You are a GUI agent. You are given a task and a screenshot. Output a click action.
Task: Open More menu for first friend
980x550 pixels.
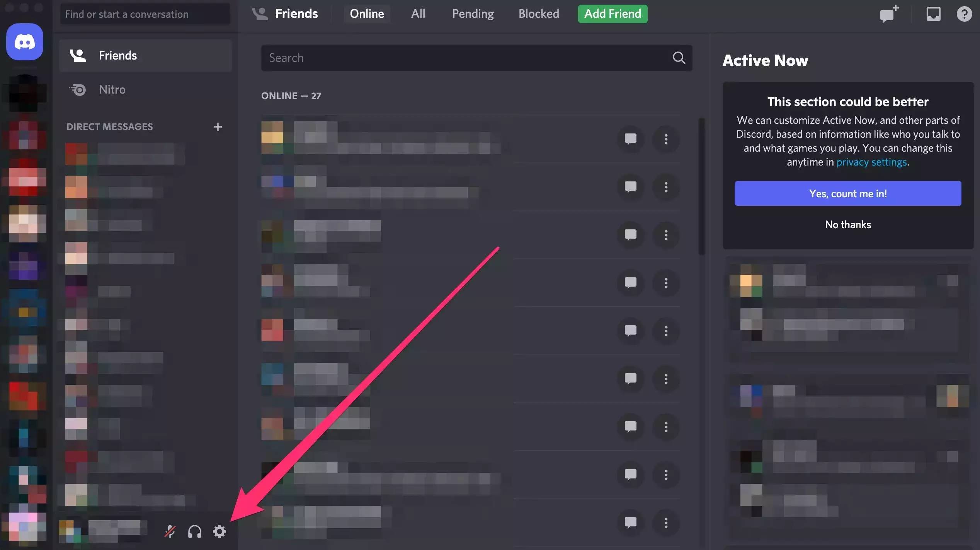click(666, 139)
